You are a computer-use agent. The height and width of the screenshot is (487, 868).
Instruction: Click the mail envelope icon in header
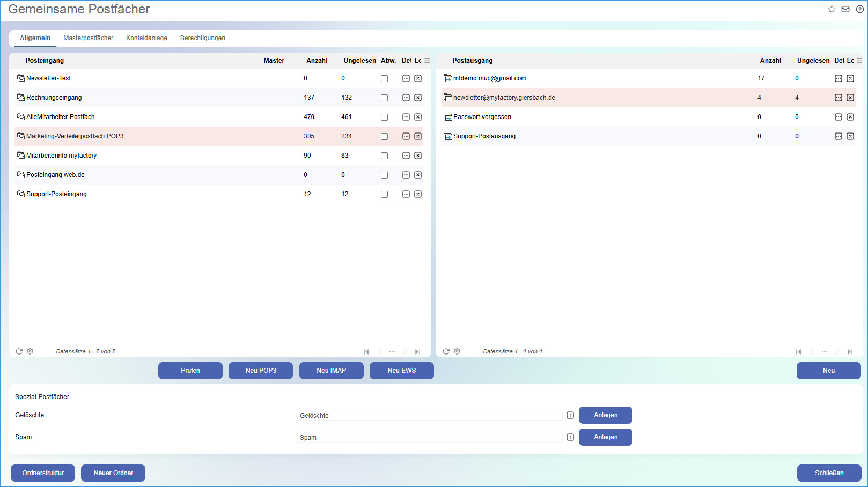pos(845,9)
